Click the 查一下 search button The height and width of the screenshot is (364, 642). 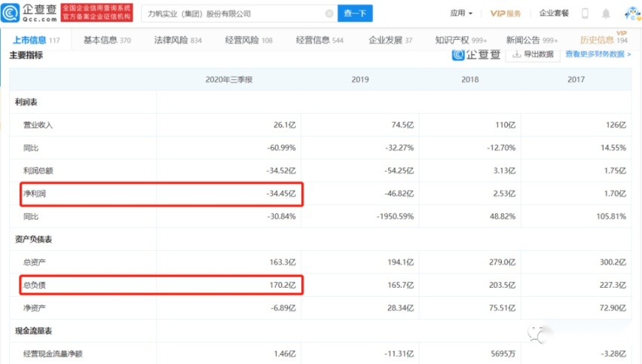(x=355, y=14)
